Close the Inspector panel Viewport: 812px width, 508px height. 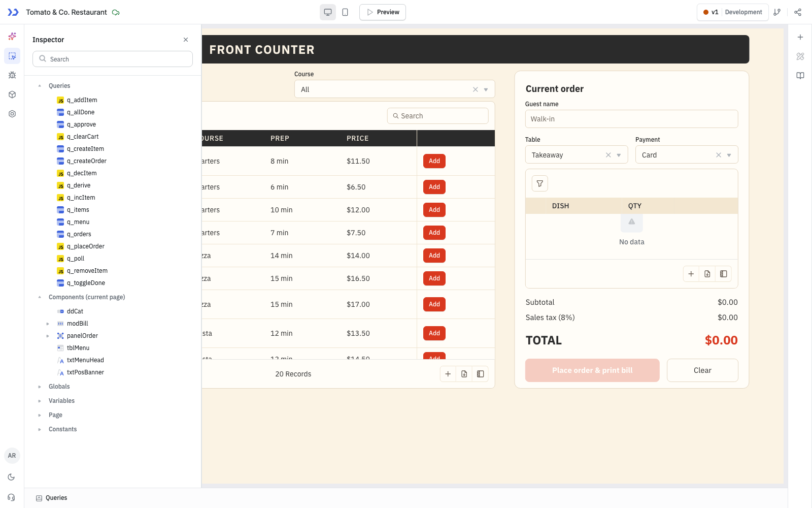[186, 40]
